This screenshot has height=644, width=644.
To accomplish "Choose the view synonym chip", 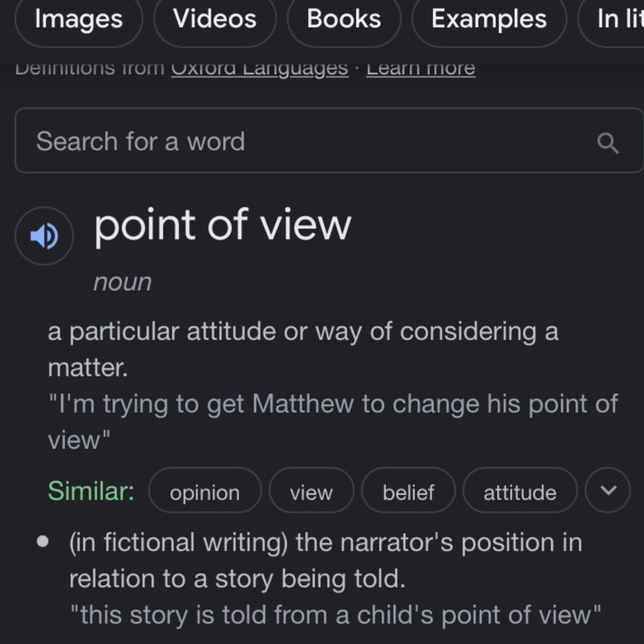I will click(311, 490).
